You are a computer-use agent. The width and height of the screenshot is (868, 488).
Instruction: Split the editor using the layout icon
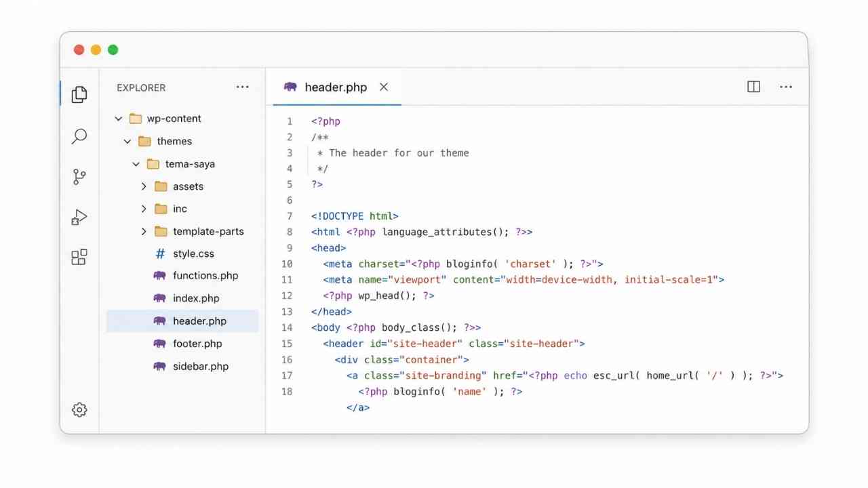point(753,87)
